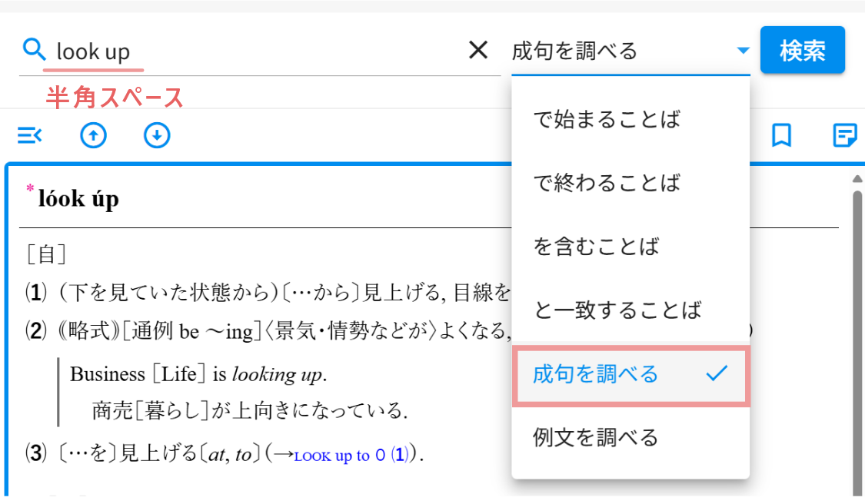This screenshot has height=504, width=865.
Task: Open the note icon beside the bookmark
Action: pyautogui.click(x=844, y=135)
